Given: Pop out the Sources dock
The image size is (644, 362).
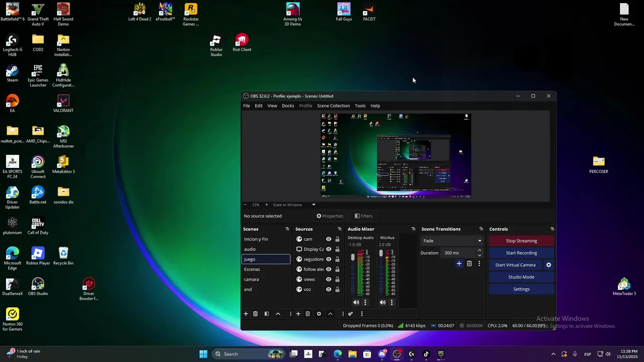Looking at the screenshot, I should pos(340,229).
